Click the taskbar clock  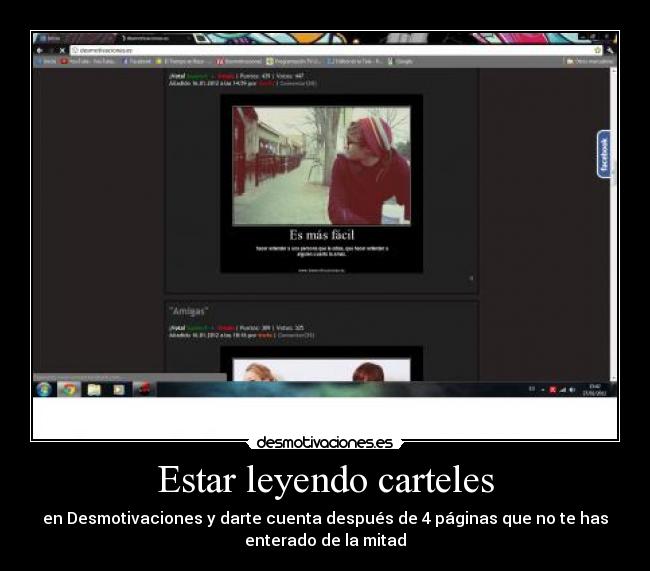(595, 390)
